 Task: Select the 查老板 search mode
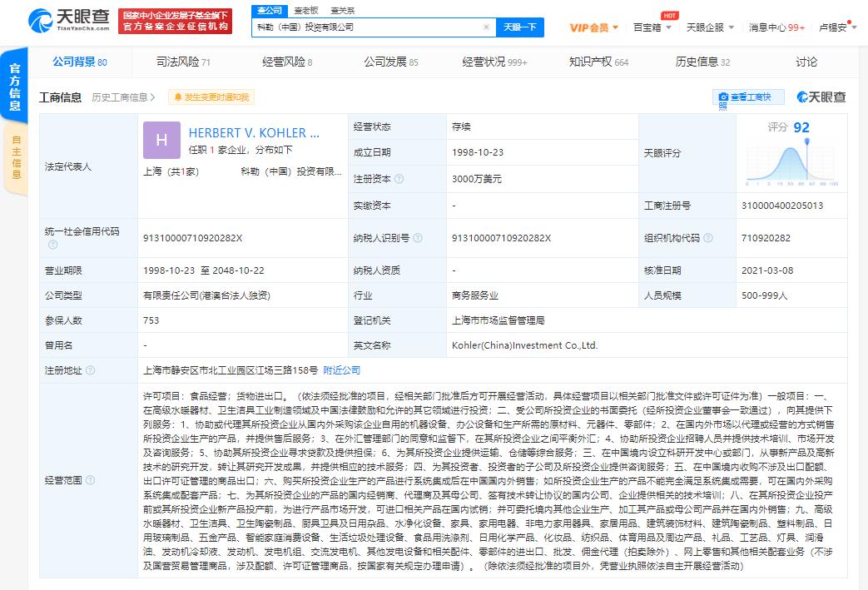(x=306, y=10)
